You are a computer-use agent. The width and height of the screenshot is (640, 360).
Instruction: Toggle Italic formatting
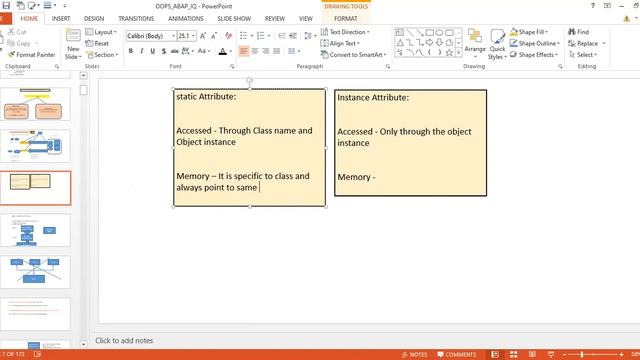click(142, 51)
